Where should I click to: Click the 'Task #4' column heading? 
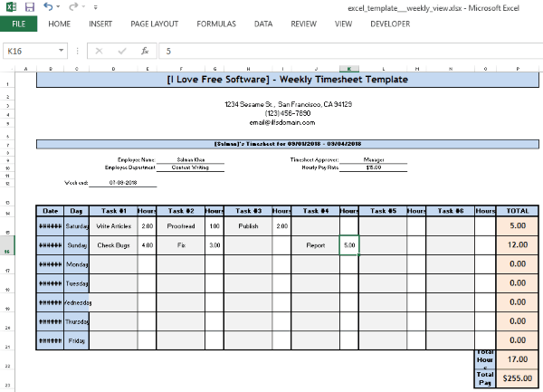pos(316,211)
